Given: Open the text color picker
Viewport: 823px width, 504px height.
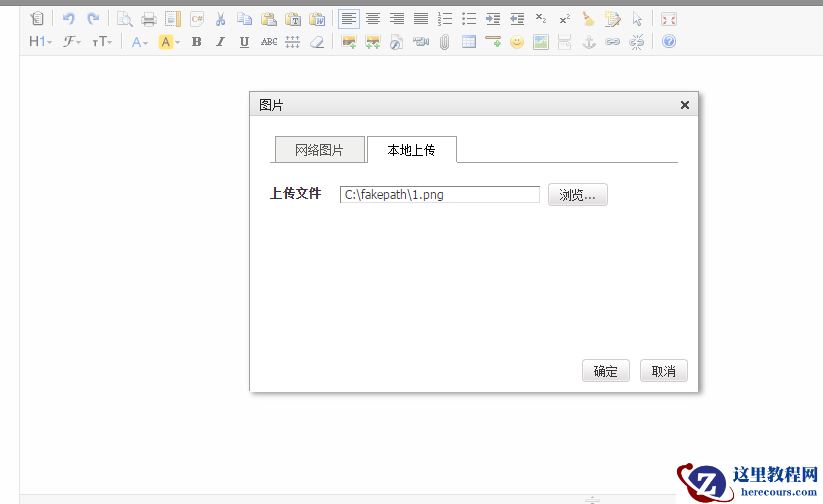Looking at the screenshot, I should pyautogui.click(x=140, y=41).
